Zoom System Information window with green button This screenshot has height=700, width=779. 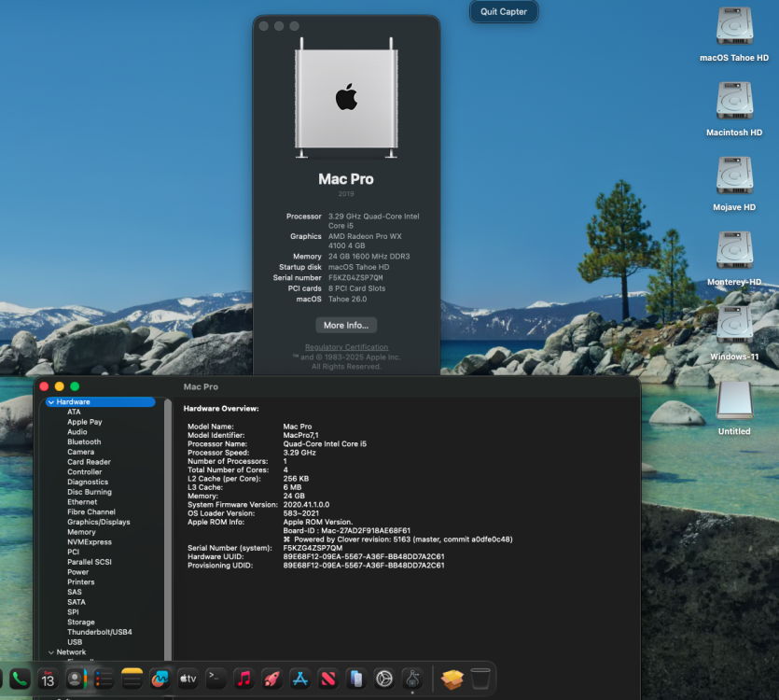tap(75, 386)
